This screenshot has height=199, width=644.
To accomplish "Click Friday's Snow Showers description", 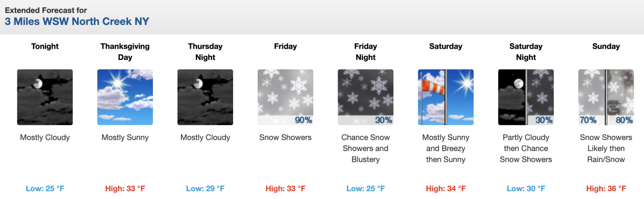I will pyautogui.click(x=285, y=137).
